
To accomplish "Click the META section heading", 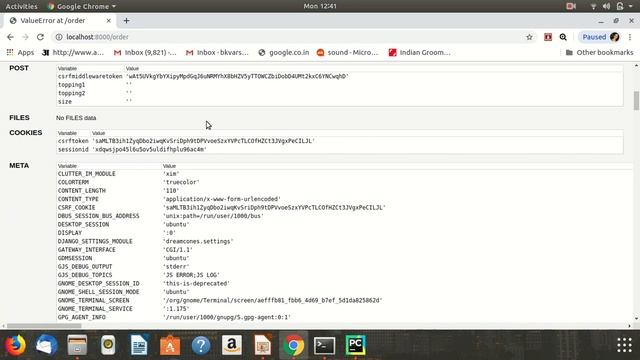I will point(19,165).
